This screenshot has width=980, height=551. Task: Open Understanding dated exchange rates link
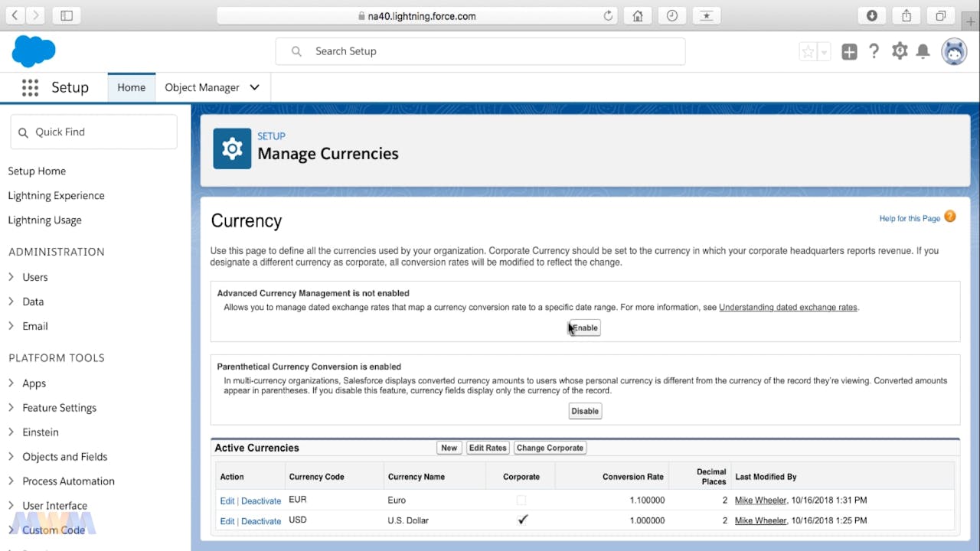coord(788,307)
